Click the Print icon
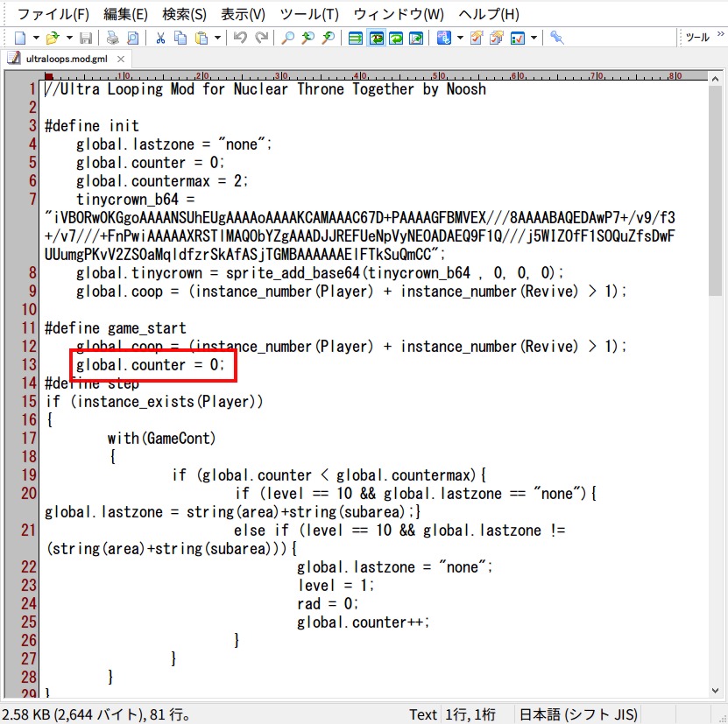The height and width of the screenshot is (724, 728). coord(112,38)
